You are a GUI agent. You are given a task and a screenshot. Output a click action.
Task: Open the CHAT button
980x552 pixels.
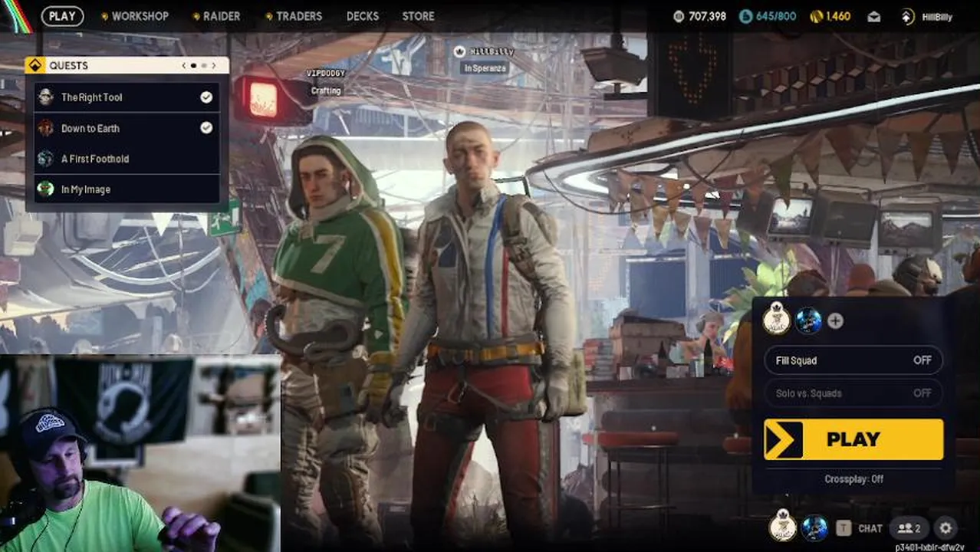coord(870,528)
